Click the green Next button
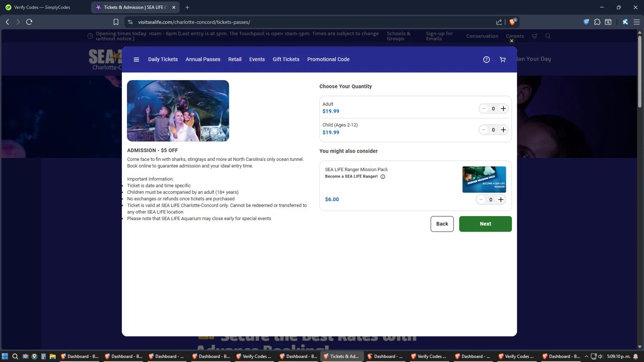 coord(485,224)
